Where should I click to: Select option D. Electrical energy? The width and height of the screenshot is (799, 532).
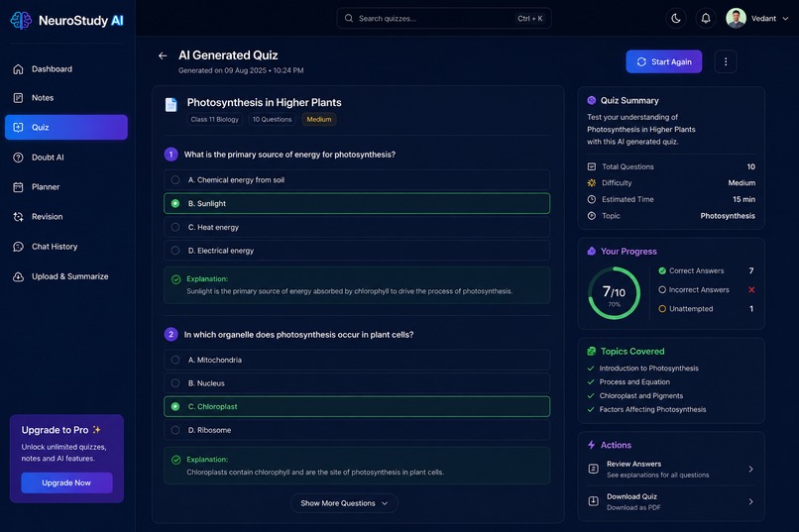357,251
